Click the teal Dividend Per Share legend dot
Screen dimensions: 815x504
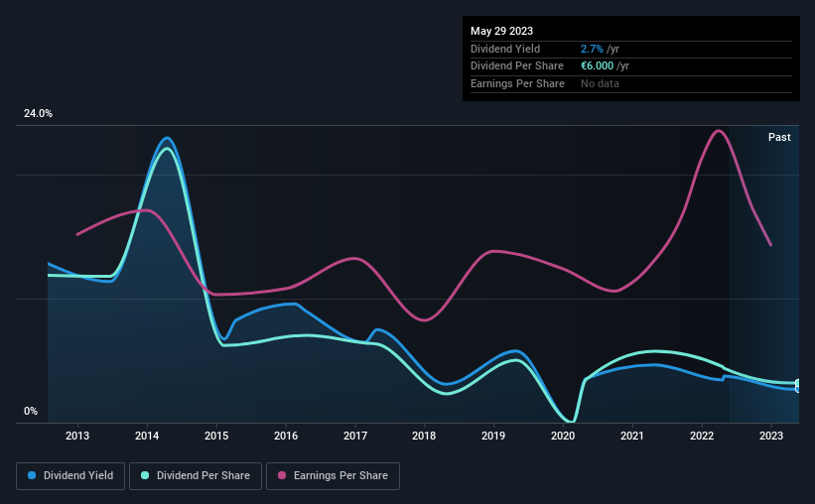coord(145,475)
